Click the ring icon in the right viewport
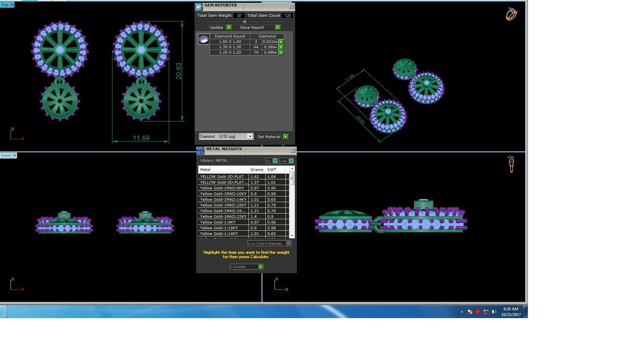Viewport: 644px width, 362px height. pos(511,164)
